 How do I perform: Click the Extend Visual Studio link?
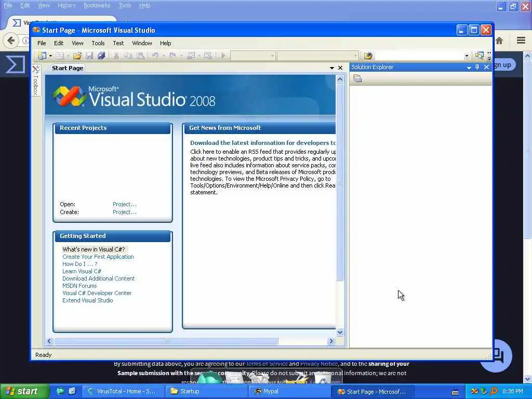[x=87, y=300]
